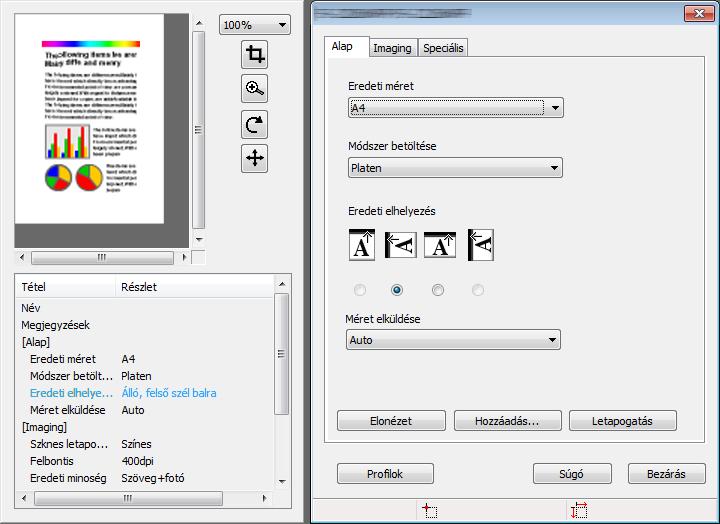Screen dimensions: 720x524
Task: Select the second orientation radio button
Action: point(397,290)
